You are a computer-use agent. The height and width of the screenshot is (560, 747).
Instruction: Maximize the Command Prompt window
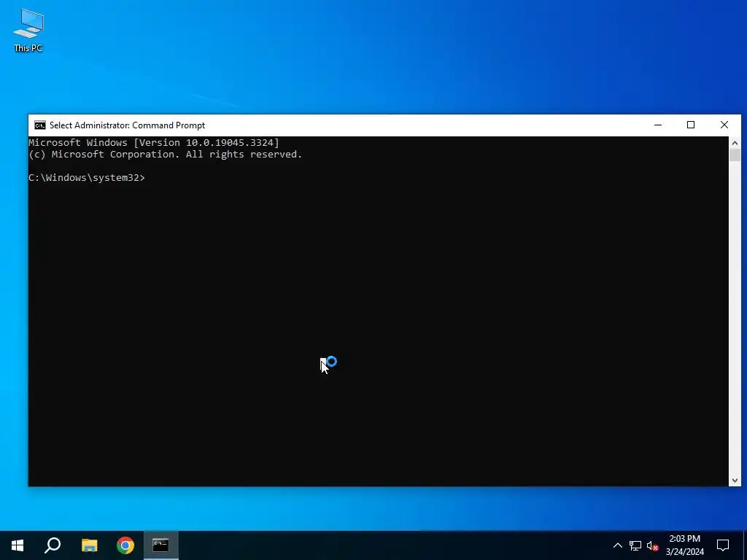coord(691,125)
